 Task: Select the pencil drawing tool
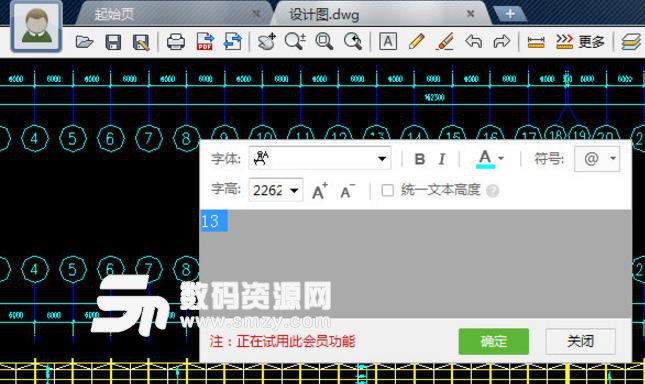click(x=417, y=42)
